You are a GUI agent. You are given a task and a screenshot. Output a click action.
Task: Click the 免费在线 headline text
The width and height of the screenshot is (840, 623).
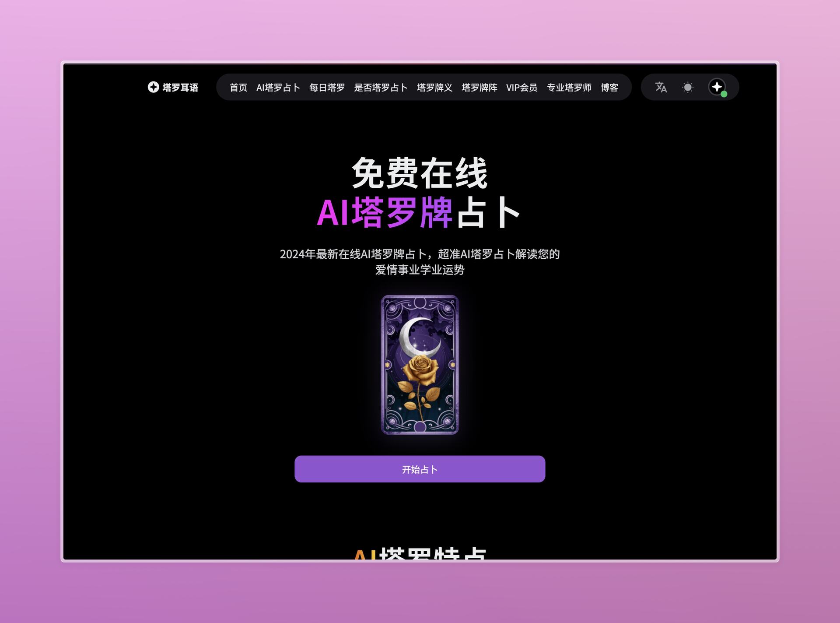420,173
